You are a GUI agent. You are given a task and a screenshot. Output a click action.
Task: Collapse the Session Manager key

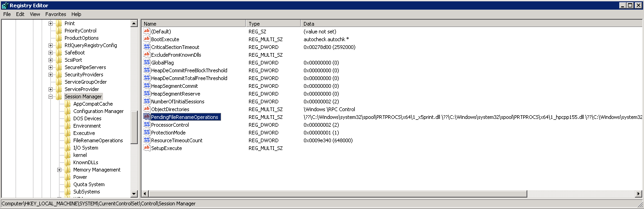pyautogui.click(x=51, y=96)
